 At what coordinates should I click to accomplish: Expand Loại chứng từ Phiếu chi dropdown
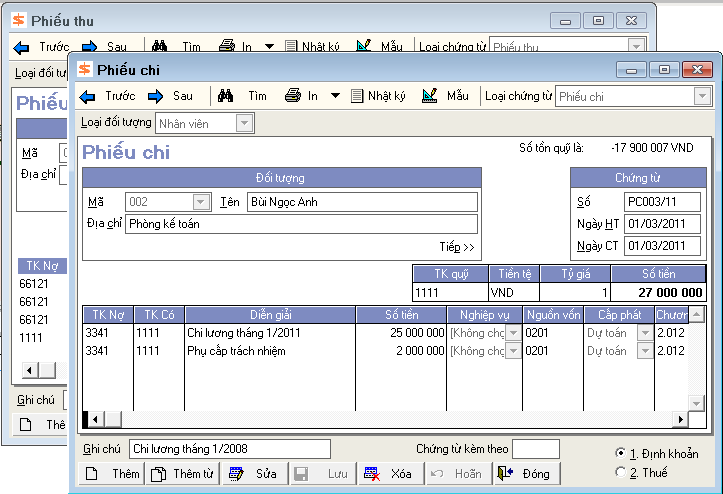702,96
